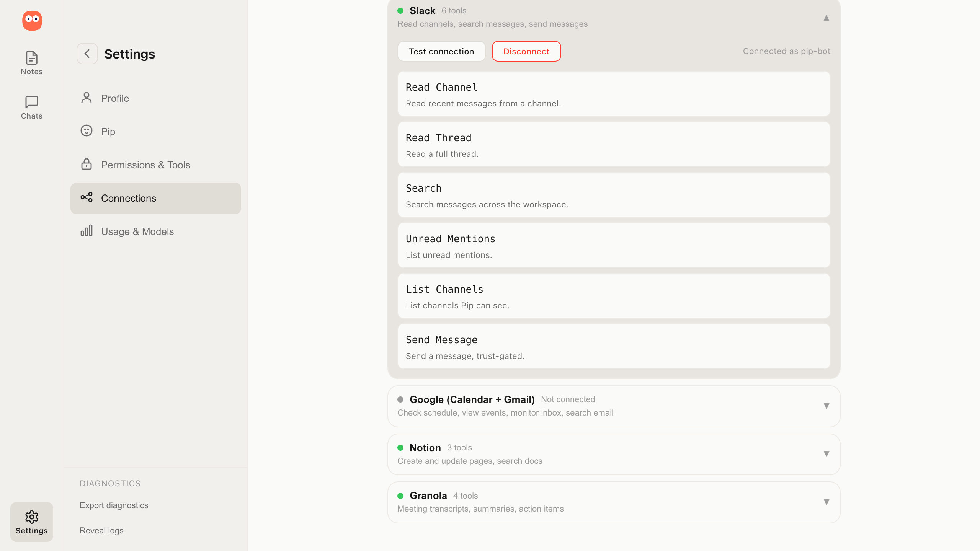Viewport: 980px width, 551px height.
Task: Click the red Disconnect button
Action: 526,51
